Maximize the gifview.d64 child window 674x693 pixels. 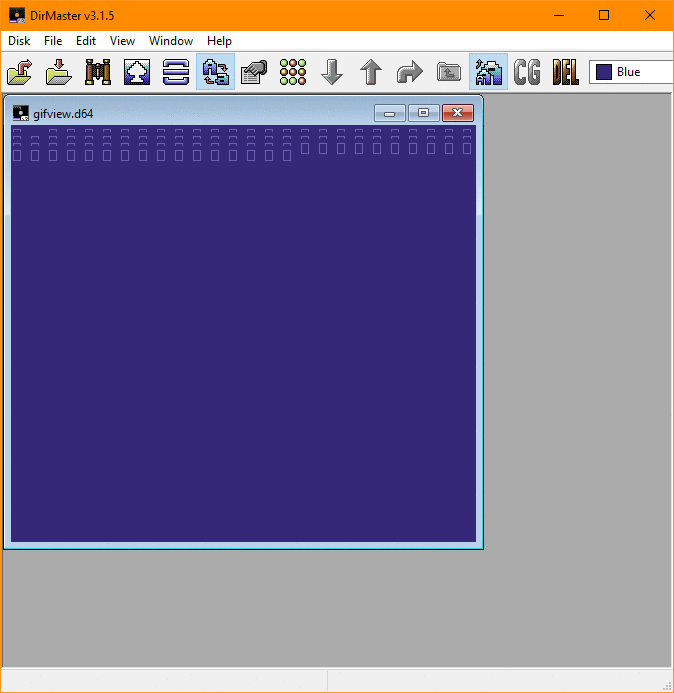pos(423,113)
